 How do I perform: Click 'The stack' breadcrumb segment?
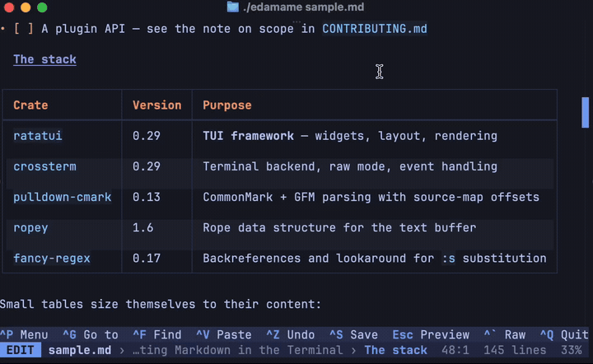click(x=395, y=350)
